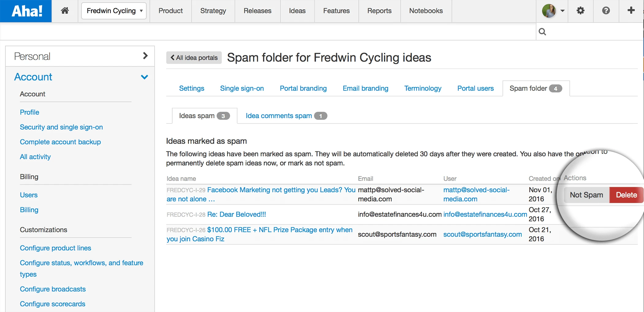Open the Idea comments spam sub-tab
The image size is (644, 312).
tap(286, 116)
